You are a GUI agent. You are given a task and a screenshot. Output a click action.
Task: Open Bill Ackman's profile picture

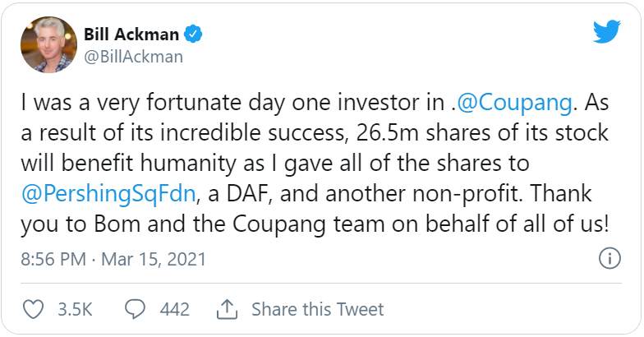[x=46, y=44]
